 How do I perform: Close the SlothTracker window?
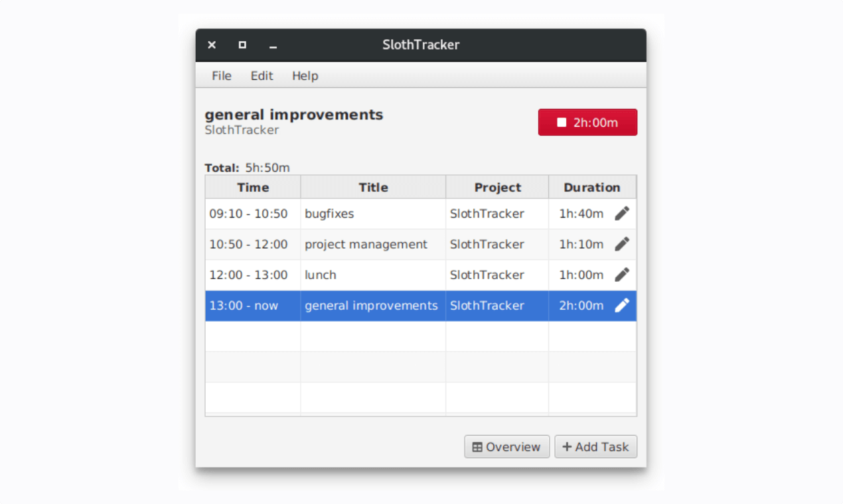tap(212, 45)
